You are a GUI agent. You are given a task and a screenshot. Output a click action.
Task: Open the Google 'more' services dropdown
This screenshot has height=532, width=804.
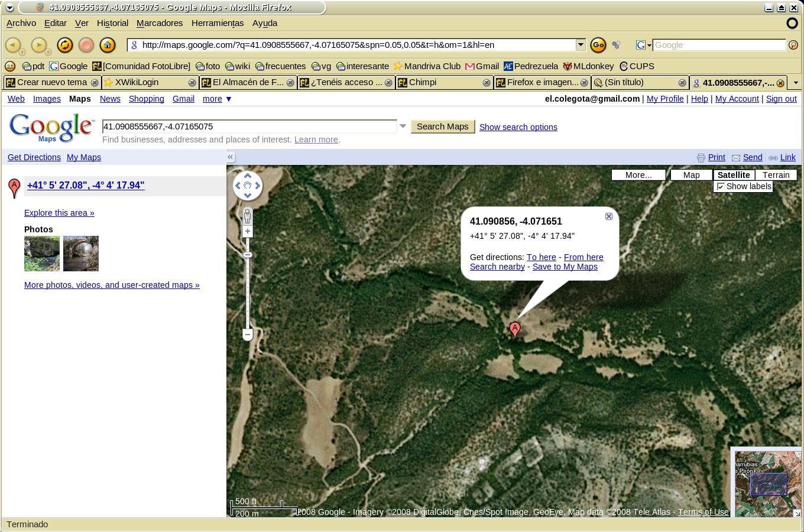click(217, 99)
